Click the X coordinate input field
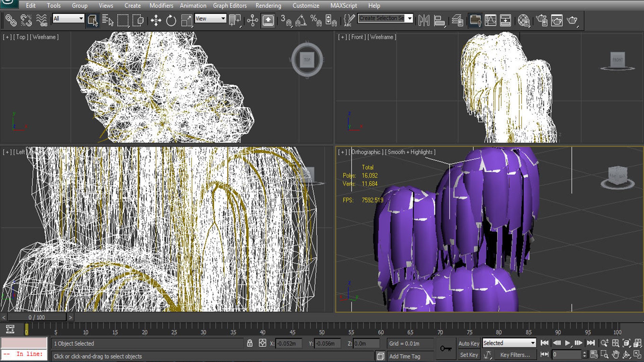644x362 pixels. tap(288, 344)
